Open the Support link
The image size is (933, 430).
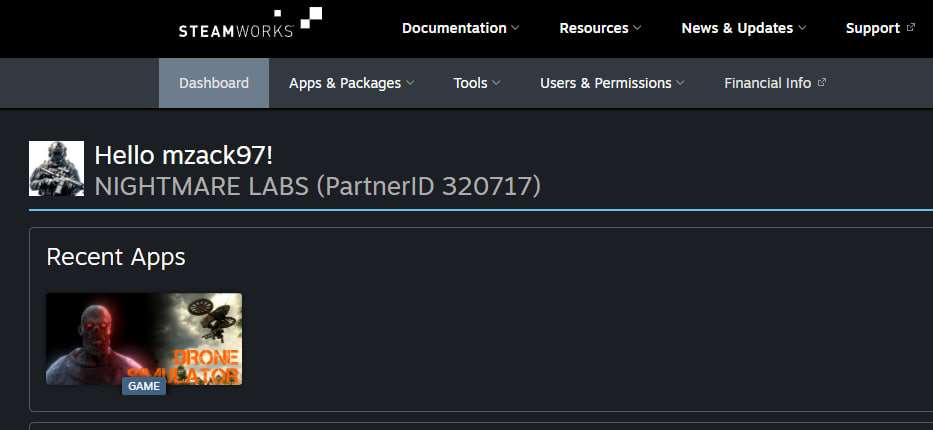pyautogui.click(x=872, y=28)
